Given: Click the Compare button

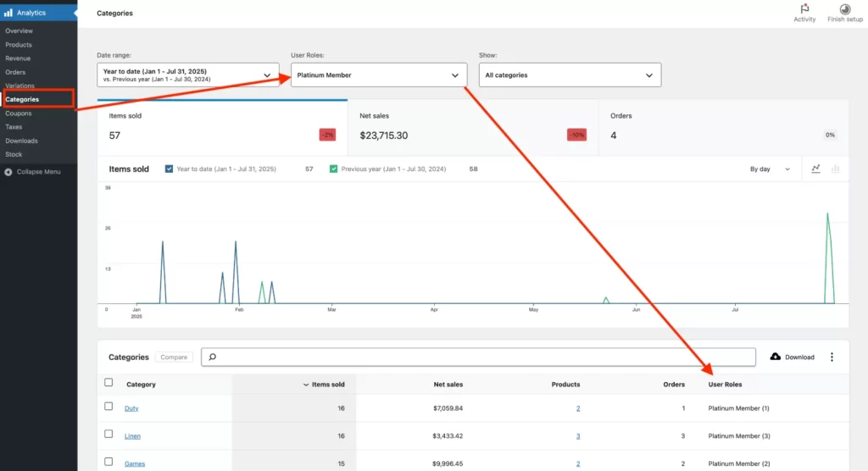Looking at the screenshot, I should point(174,357).
